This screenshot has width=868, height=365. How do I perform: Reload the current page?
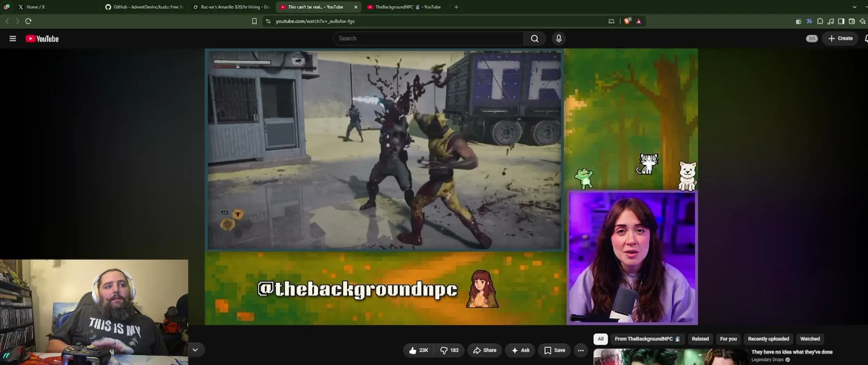point(28,21)
